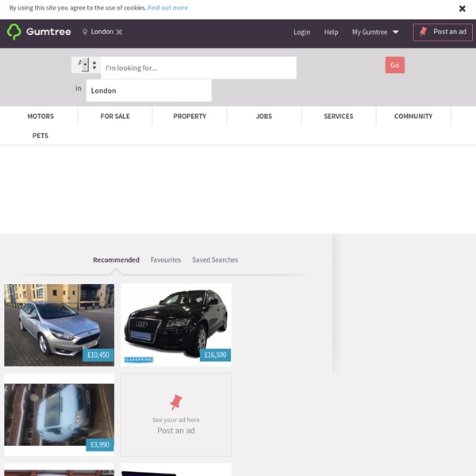Switch to the Favourites tab

point(166,260)
